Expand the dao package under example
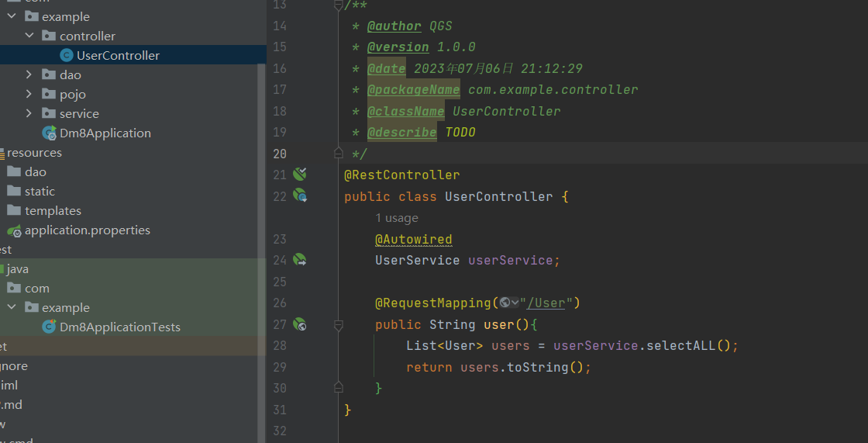Viewport: 868px width, 443px height. (x=29, y=74)
